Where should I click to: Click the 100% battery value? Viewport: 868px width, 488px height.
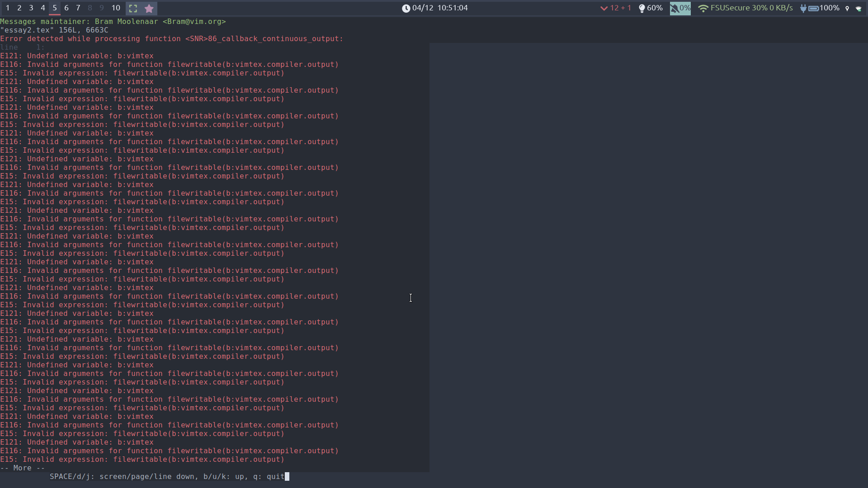[x=829, y=8]
